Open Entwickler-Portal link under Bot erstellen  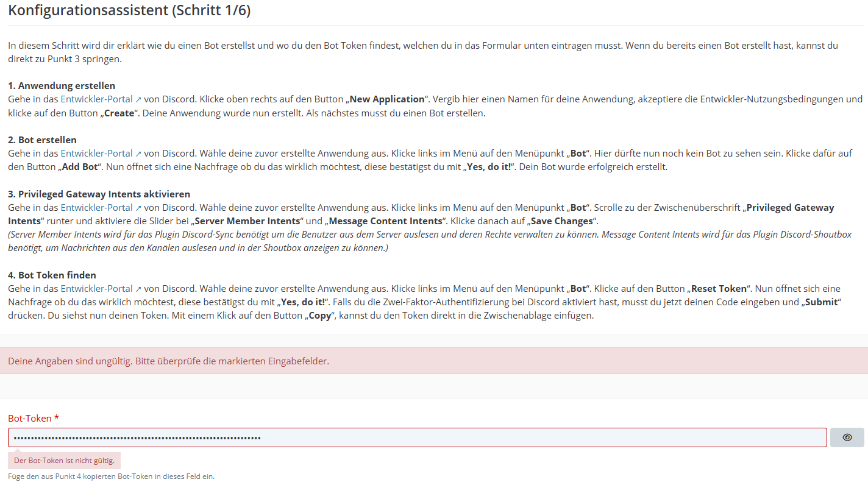pyautogui.click(x=96, y=154)
